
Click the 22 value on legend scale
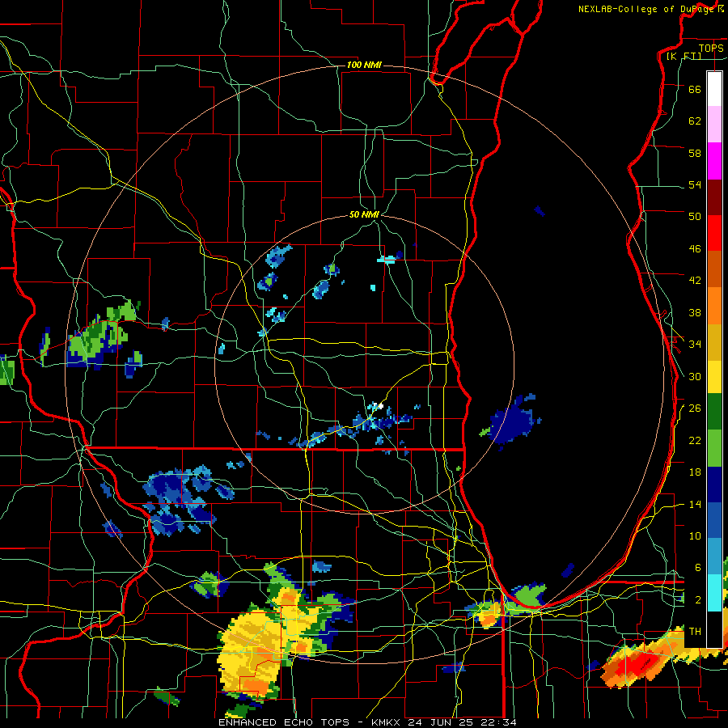695,440
